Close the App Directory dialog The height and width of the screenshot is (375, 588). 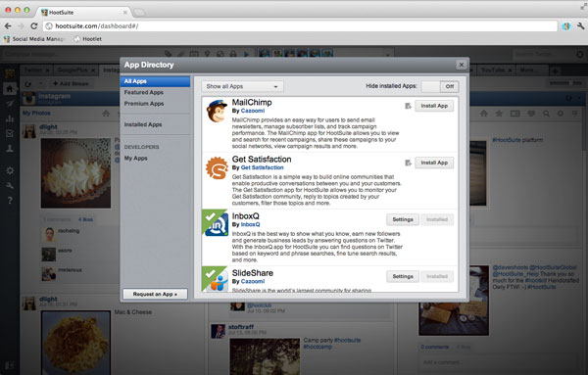point(462,65)
